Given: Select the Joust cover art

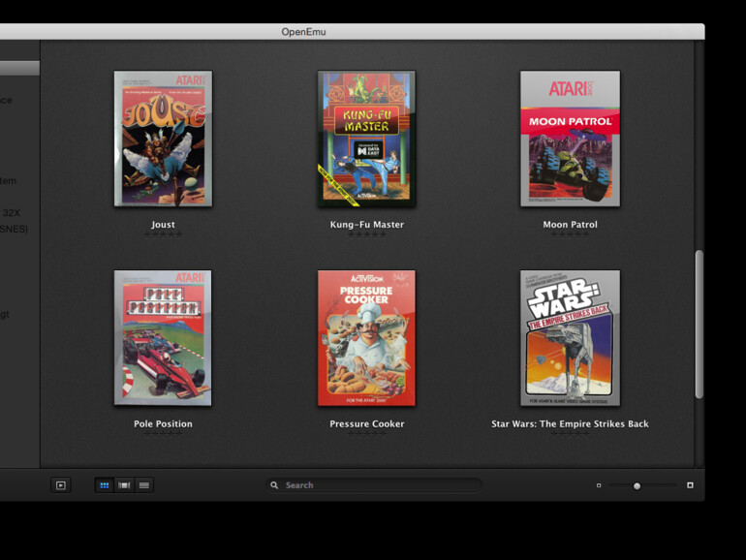Looking at the screenshot, I should (163, 139).
